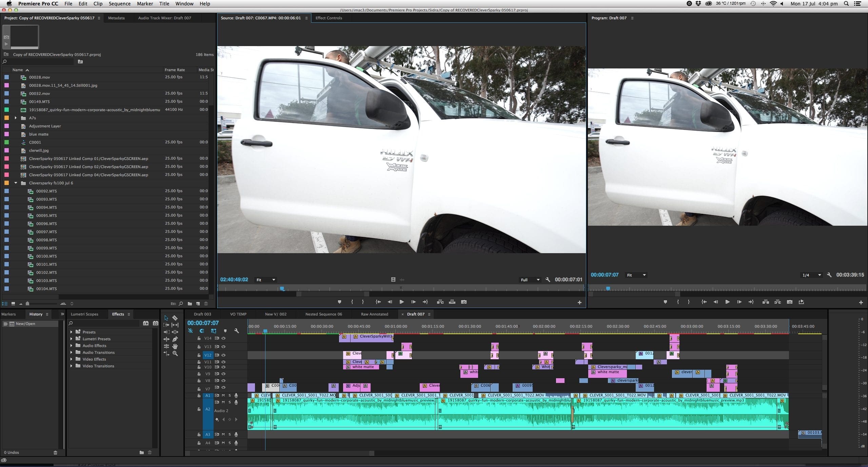This screenshot has height=467, width=868.
Task: Select the Zoom magnifier tool
Action: coord(175,353)
